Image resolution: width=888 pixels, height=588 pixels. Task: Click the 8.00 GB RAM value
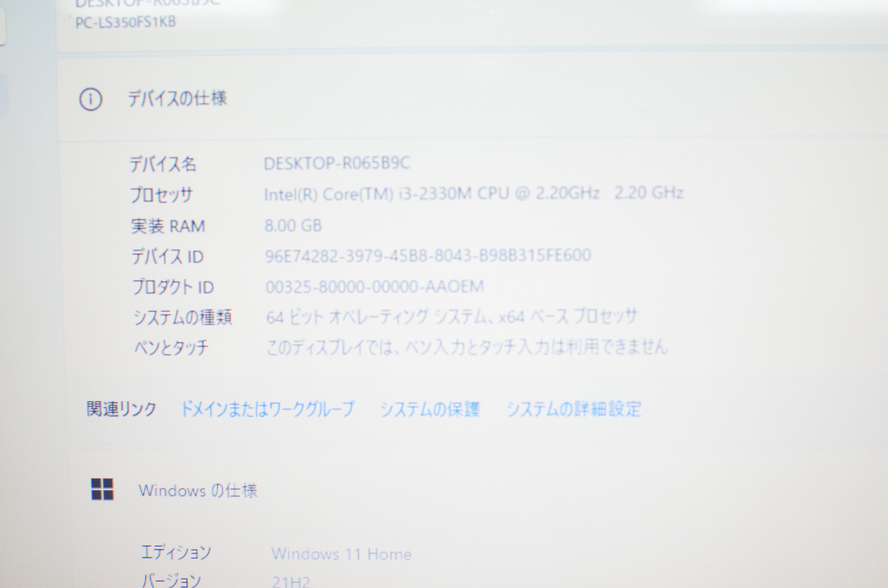point(293,225)
